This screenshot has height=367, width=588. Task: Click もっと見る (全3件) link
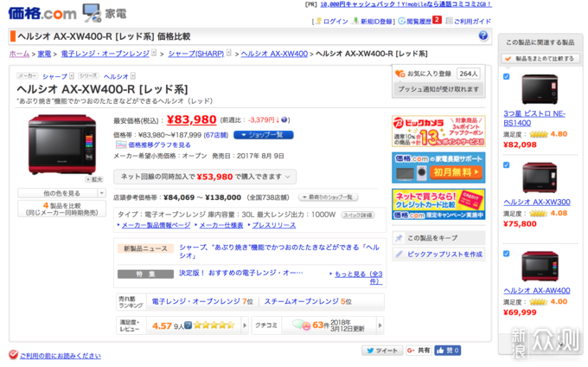tap(358, 277)
